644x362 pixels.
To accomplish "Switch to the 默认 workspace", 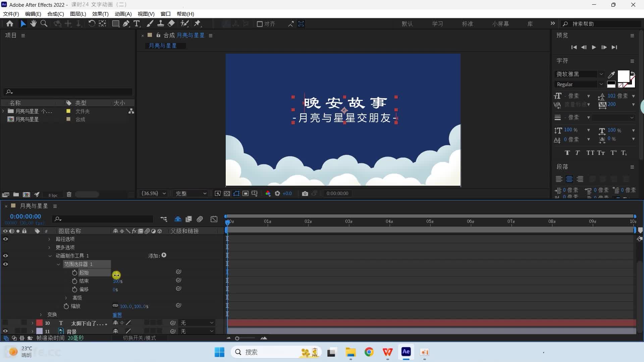I will pyautogui.click(x=407, y=24).
